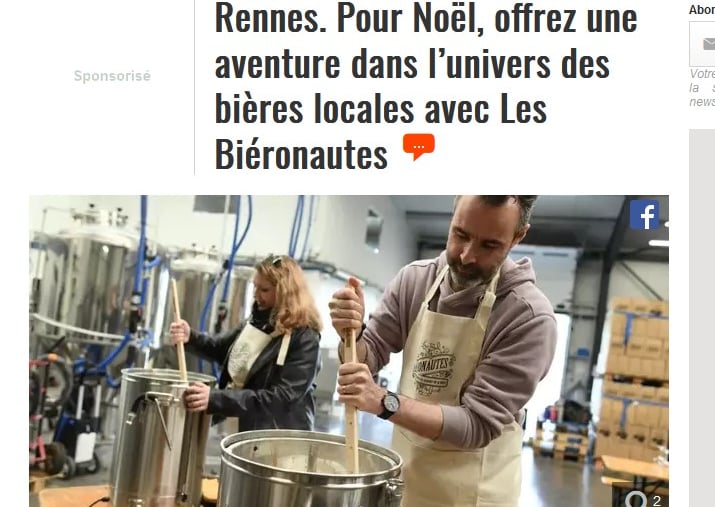715x507 pixels.
Task: Click the word Rennes in the headline
Action: (x=270, y=19)
